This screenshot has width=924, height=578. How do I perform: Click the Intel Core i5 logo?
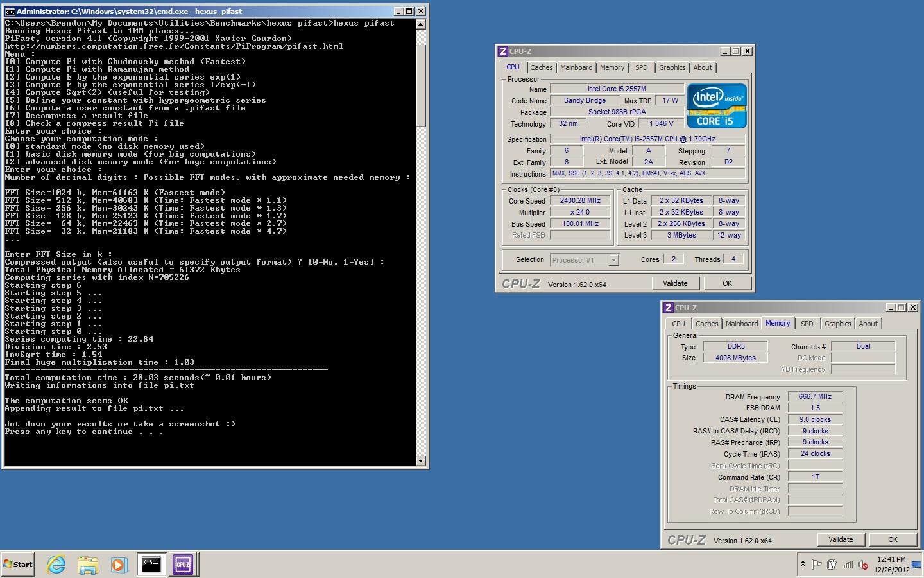717,106
